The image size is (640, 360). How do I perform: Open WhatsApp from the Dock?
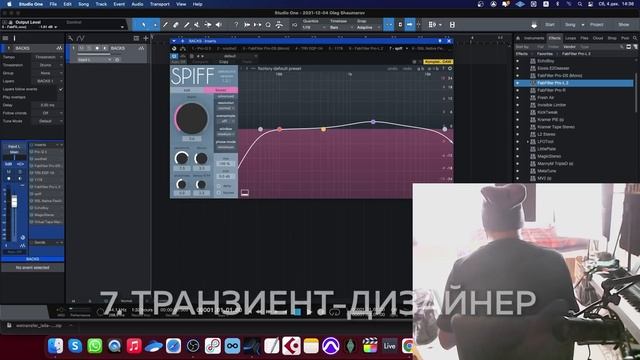[95, 346]
